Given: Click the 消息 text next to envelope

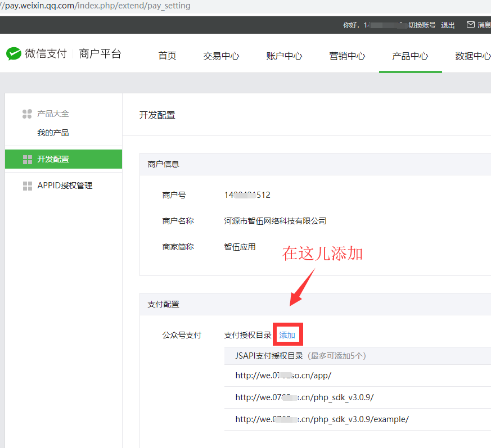Looking at the screenshot, I should [484, 25].
